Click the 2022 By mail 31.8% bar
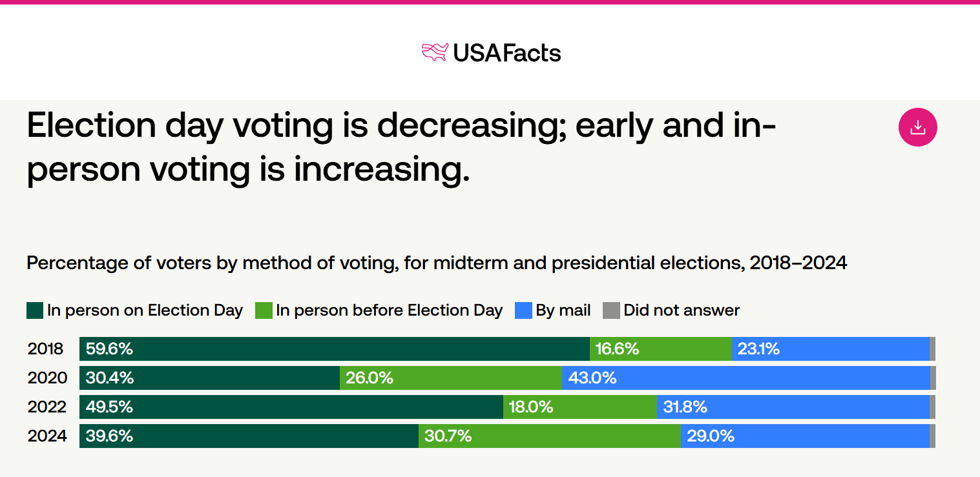Image resolution: width=980 pixels, height=477 pixels. 793,407
